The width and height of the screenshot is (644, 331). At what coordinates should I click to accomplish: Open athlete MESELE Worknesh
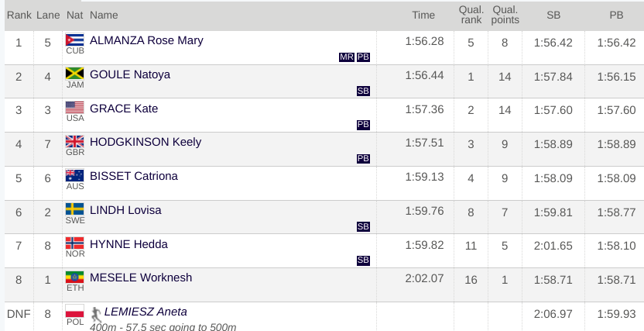click(x=140, y=278)
